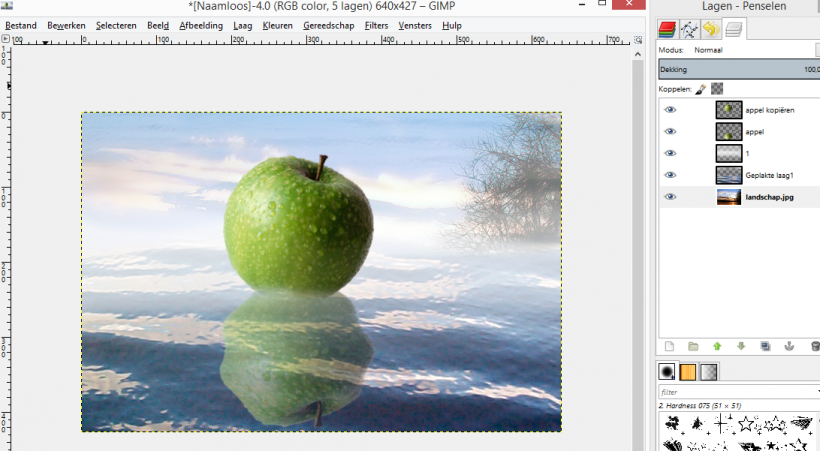Duplicate the selected layer

765,346
